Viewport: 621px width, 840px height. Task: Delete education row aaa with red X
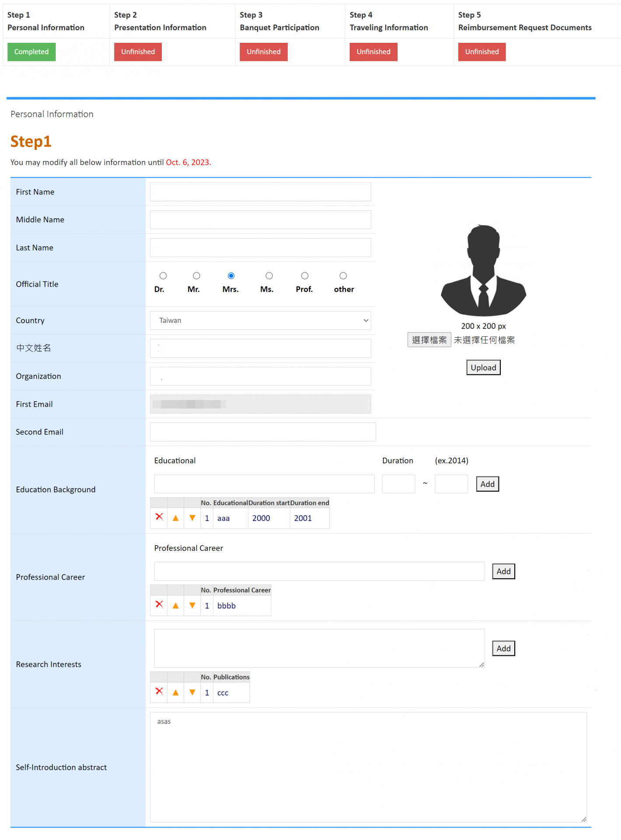click(x=159, y=517)
